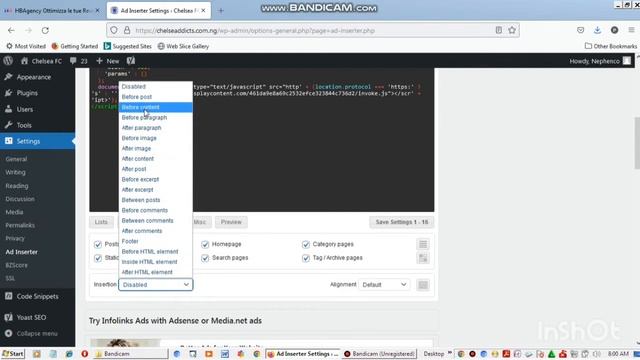Screen dimensions: 640x360
Task: Click Save Settings 1 - 16 button
Action: coord(402,222)
